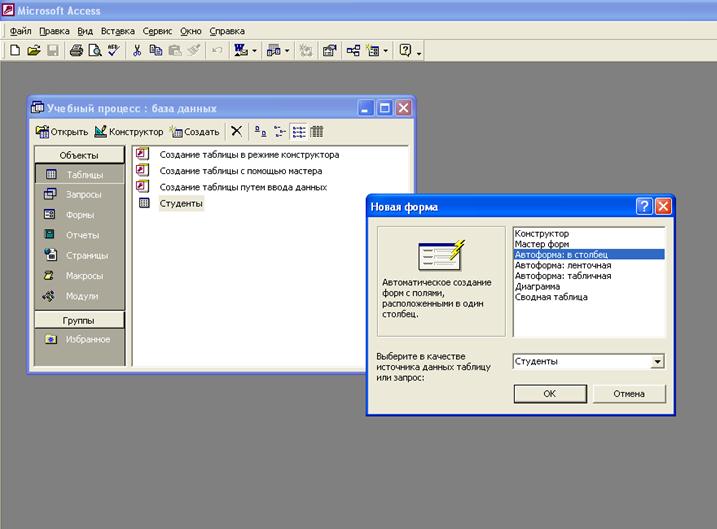Select Отчеты in the objects pane
717x529 pixels.
pyautogui.click(x=79, y=235)
